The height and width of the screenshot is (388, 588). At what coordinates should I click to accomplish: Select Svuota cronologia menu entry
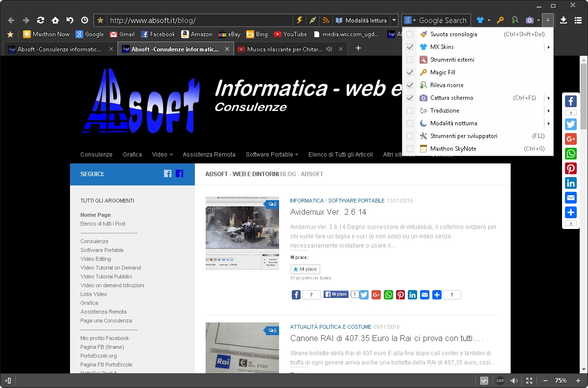click(477, 34)
